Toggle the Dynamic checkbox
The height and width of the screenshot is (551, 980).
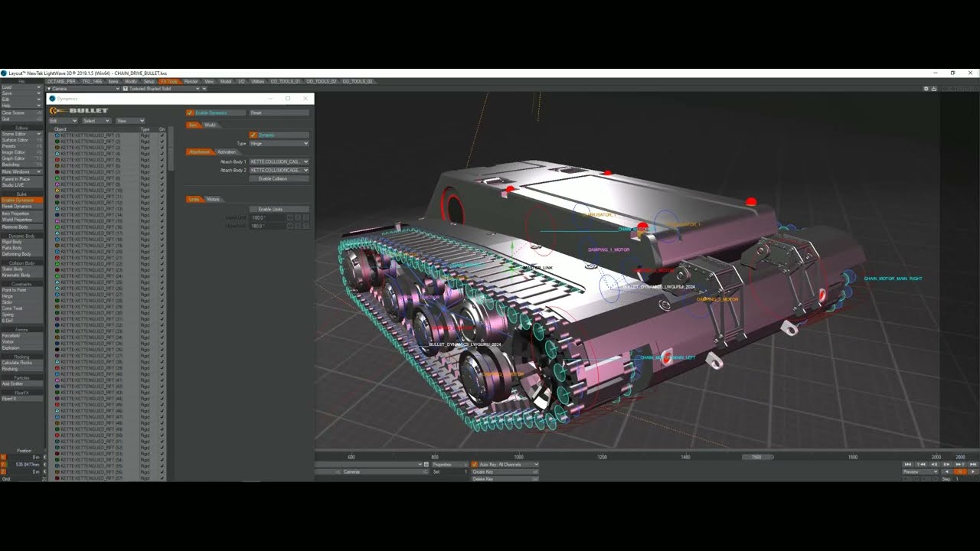click(253, 135)
